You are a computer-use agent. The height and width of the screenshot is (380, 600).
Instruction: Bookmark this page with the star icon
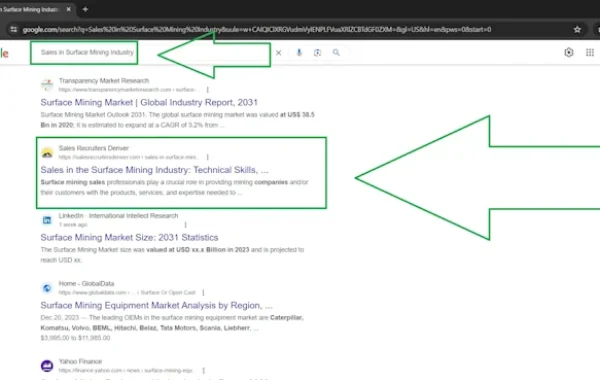[x=577, y=29]
